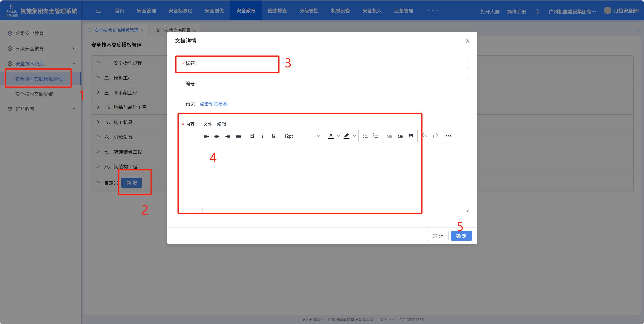Open the 12pt font size dropdown
This screenshot has height=324, width=644.
coord(302,136)
